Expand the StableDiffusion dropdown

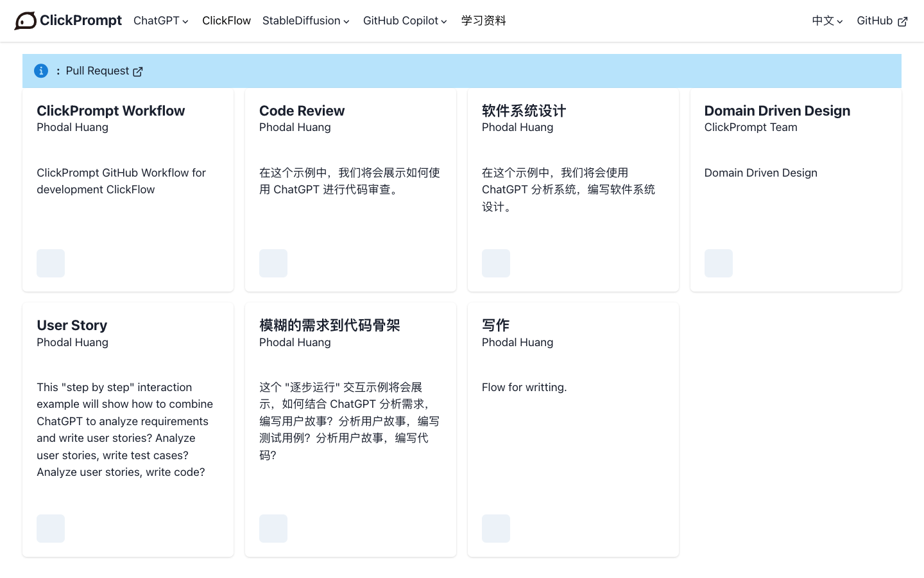[x=305, y=21]
